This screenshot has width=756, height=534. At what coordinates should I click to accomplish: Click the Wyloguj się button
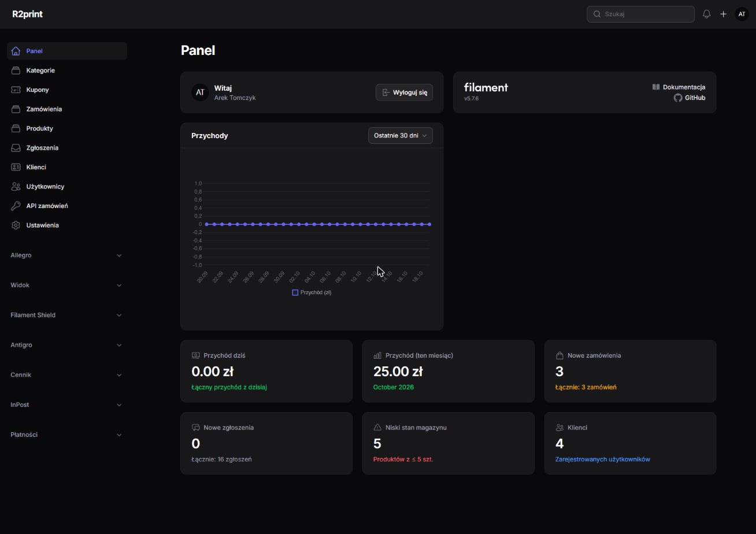404,92
